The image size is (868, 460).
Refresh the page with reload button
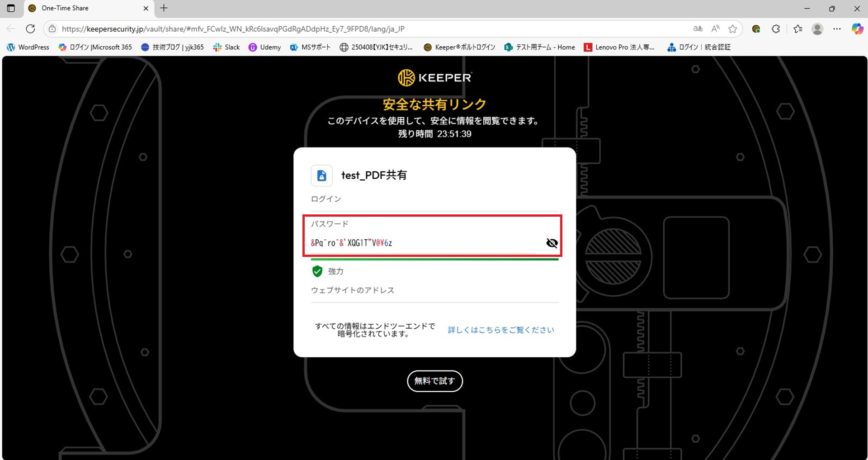(30, 29)
